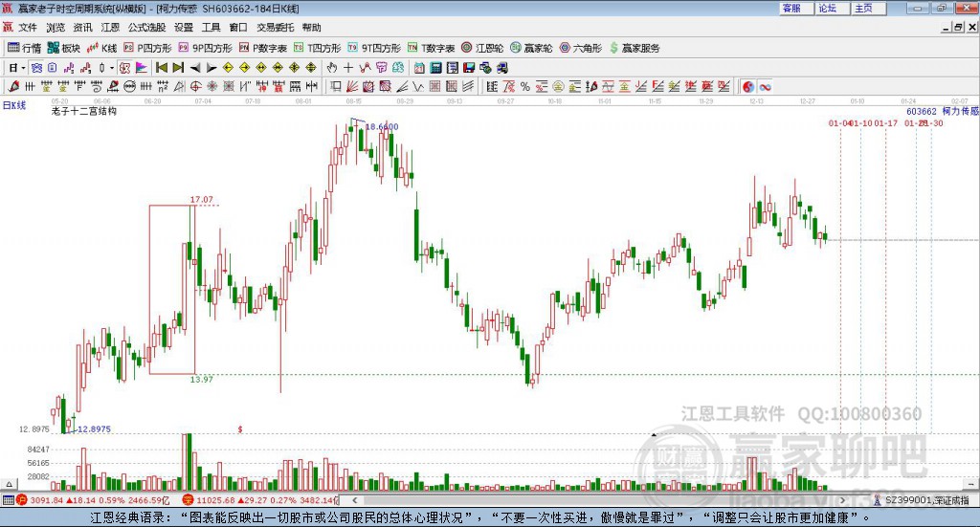
Task: Open the 公式选股 menu
Action: tap(146, 28)
